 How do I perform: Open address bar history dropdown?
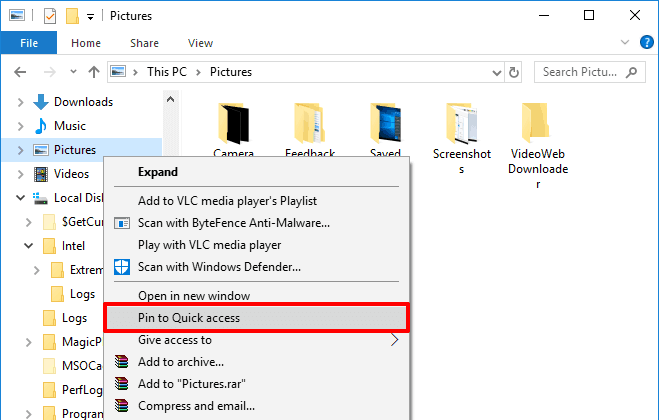496,72
